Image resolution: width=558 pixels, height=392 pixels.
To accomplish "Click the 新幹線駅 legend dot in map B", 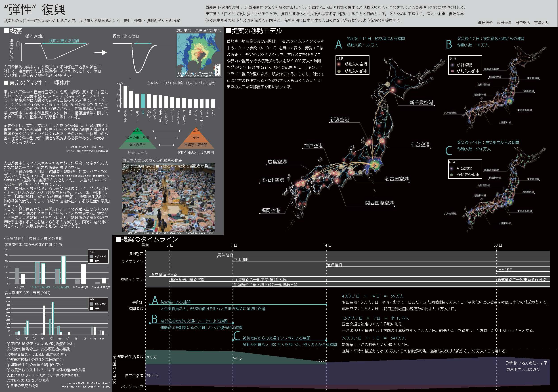I will 452,65.
